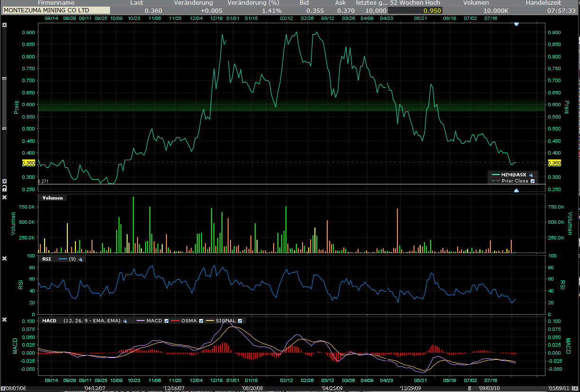
Task: Uncheck the Prior Close checkbox
Action: point(533,181)
